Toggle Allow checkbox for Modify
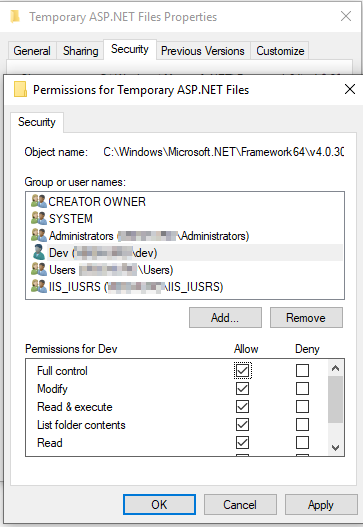Image resolution: width=363 pixels, height=527 pixels. 242,389
